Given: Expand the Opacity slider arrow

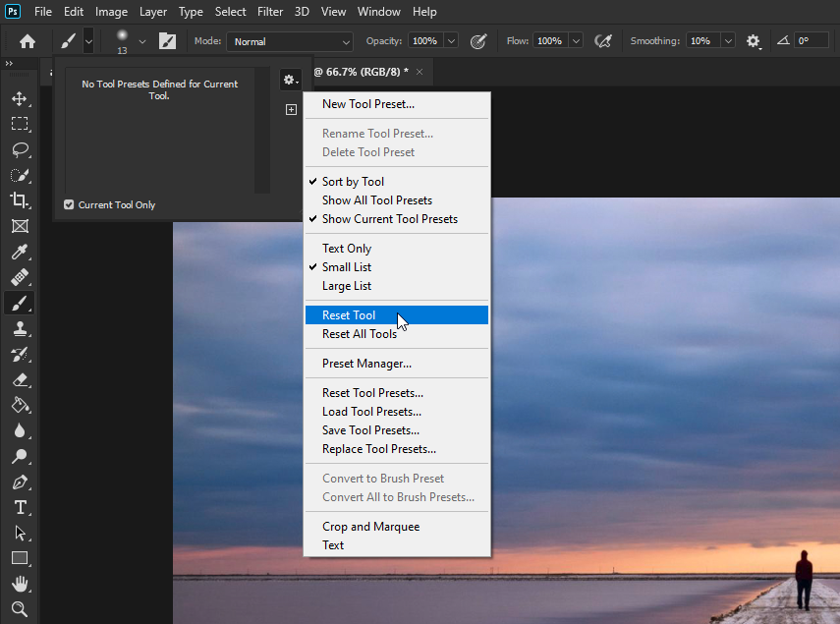Looking at the screenshot, I should (451, 41).
